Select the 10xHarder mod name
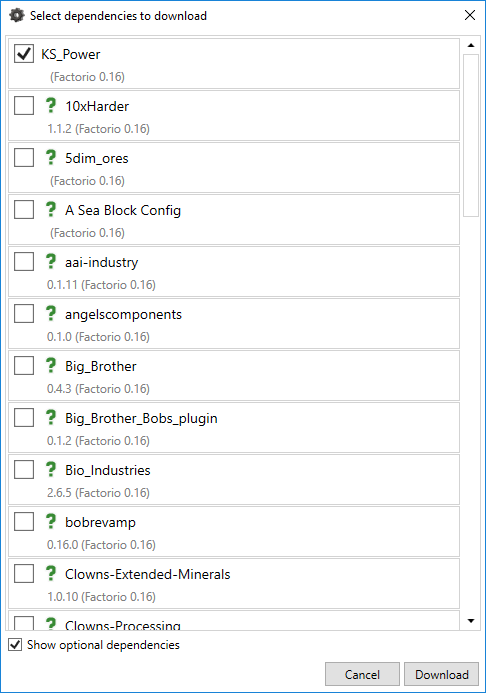The image size is (486, 693). 97,106
